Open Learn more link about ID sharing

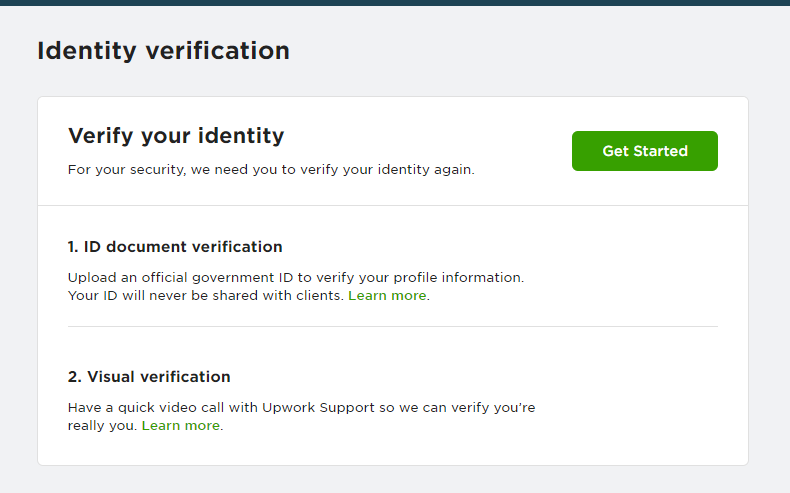(387, 296)
